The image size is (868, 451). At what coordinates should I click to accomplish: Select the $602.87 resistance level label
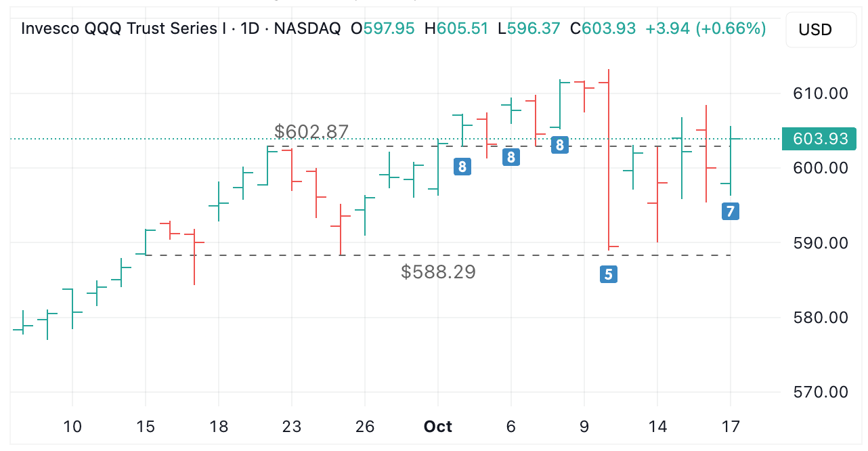311,131
